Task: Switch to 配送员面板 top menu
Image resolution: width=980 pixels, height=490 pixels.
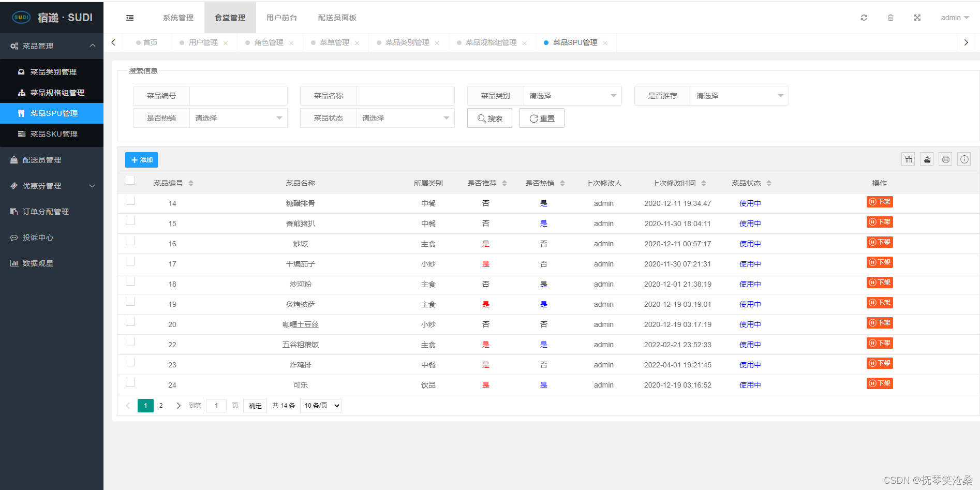Action: [337, 18]
